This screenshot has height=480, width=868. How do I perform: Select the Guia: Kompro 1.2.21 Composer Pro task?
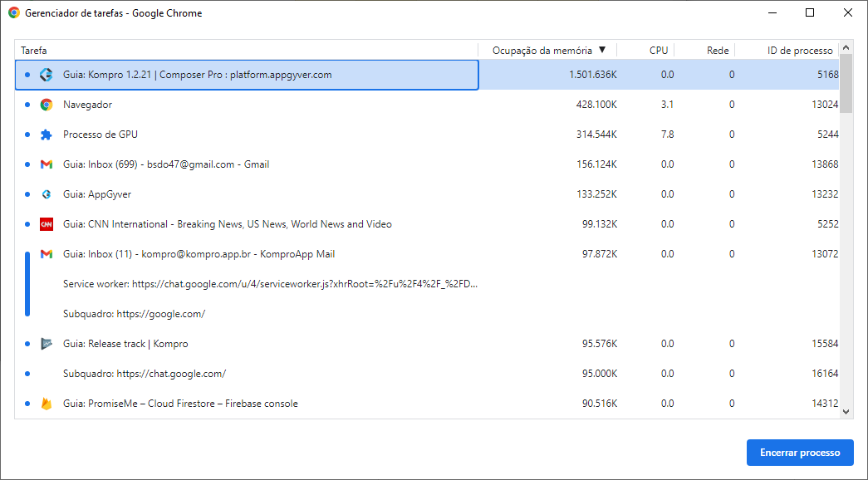pos(427,75)
